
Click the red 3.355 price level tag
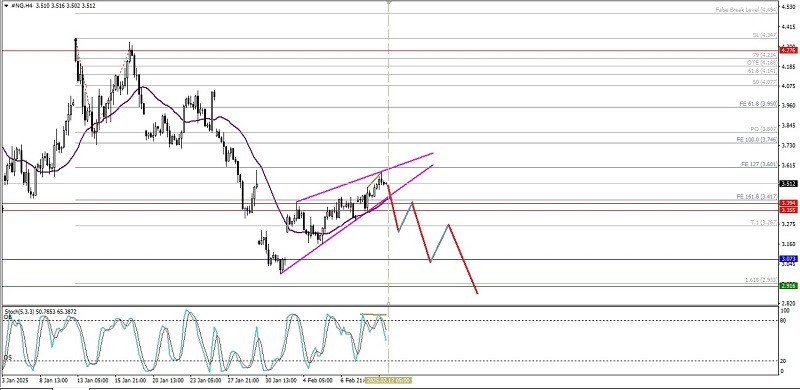[x=789, y=210]
